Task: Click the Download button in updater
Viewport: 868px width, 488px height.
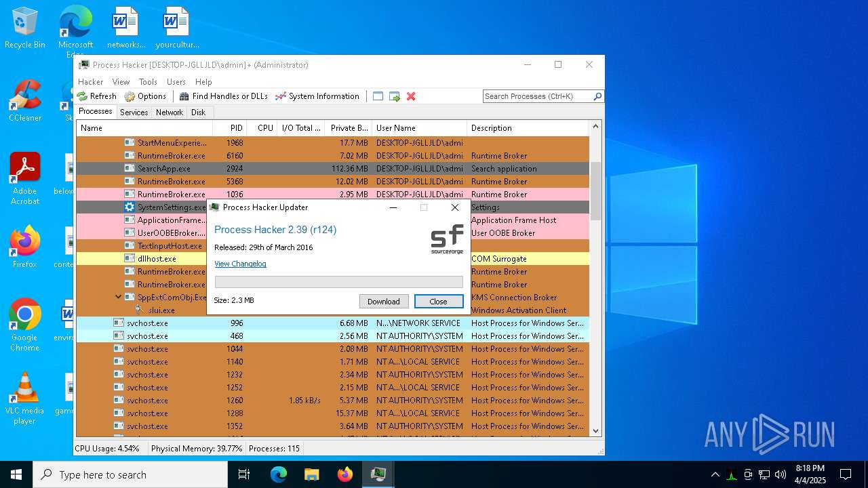Action: tap(384, 302)
